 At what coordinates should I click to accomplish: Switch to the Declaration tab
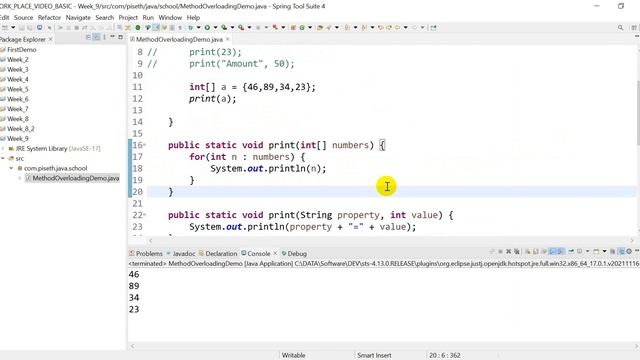pyautogui.click(x=218, y=253)
